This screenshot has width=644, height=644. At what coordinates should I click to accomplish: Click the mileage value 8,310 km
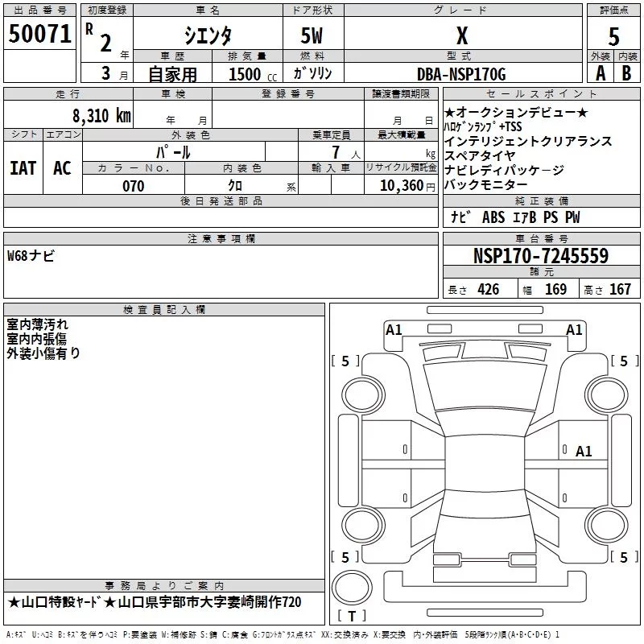[101, 116]
